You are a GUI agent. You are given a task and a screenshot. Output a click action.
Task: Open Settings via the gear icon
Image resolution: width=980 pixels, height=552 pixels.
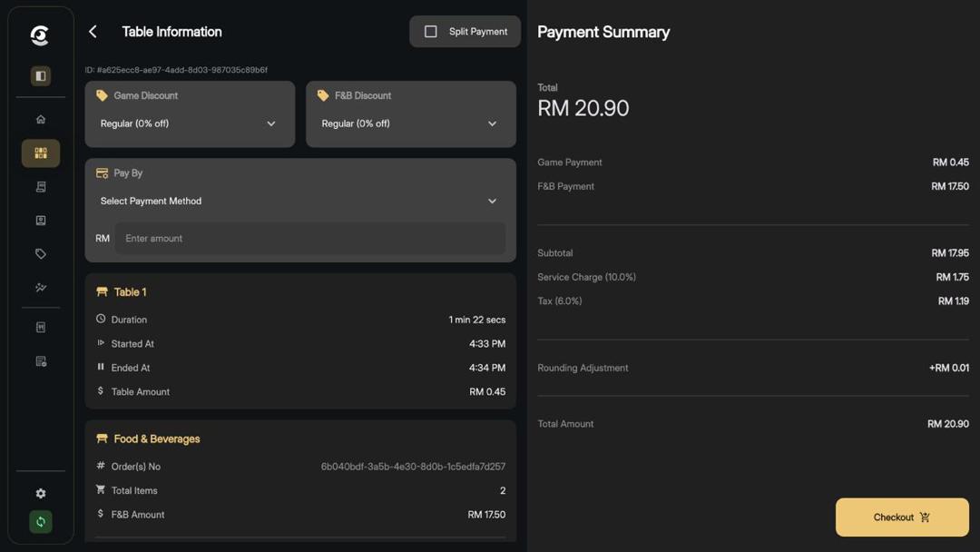click(x=40, y=493)
